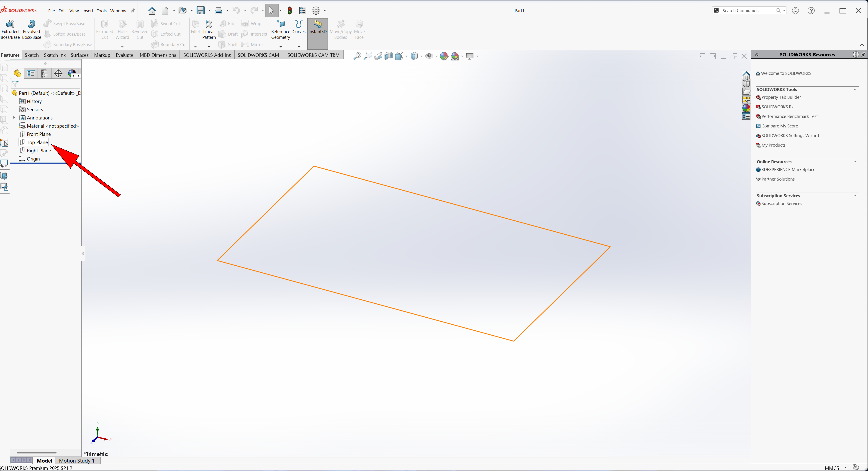Open the Appearances task pane tab

[746, 108]
